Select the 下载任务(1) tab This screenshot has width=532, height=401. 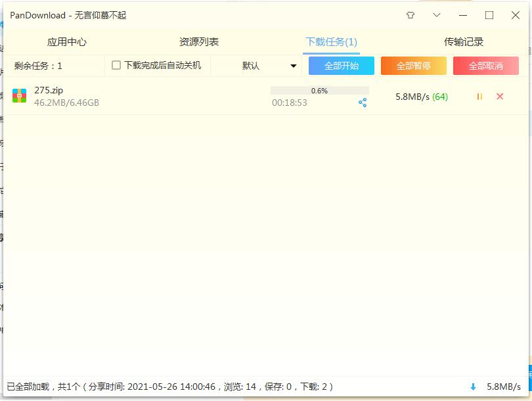(x=331, y=42)
